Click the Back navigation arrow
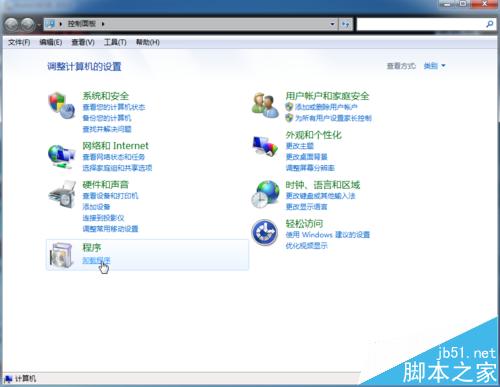500x387 pixels. coord(11,24)
